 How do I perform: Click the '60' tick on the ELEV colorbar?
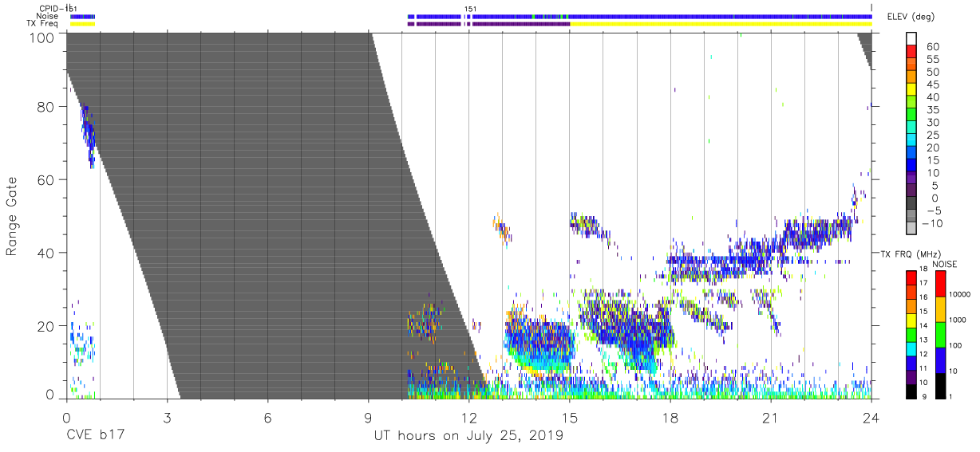(931, 47)
